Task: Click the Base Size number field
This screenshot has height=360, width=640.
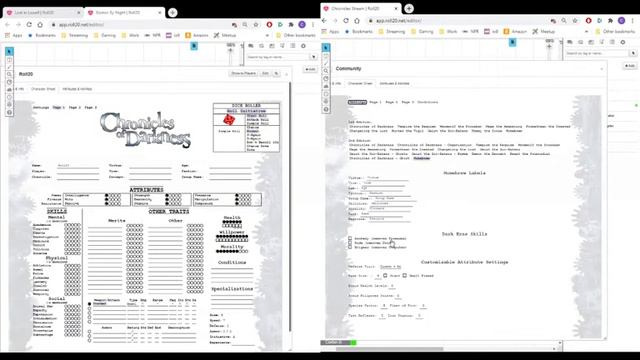Action: point(378,276)
